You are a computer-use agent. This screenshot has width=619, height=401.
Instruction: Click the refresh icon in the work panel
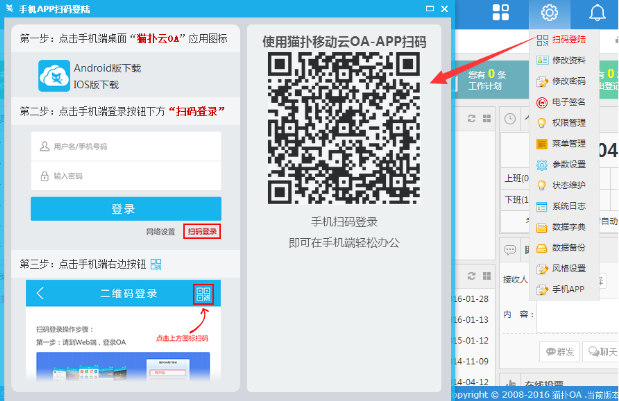(x=472, y=118)
